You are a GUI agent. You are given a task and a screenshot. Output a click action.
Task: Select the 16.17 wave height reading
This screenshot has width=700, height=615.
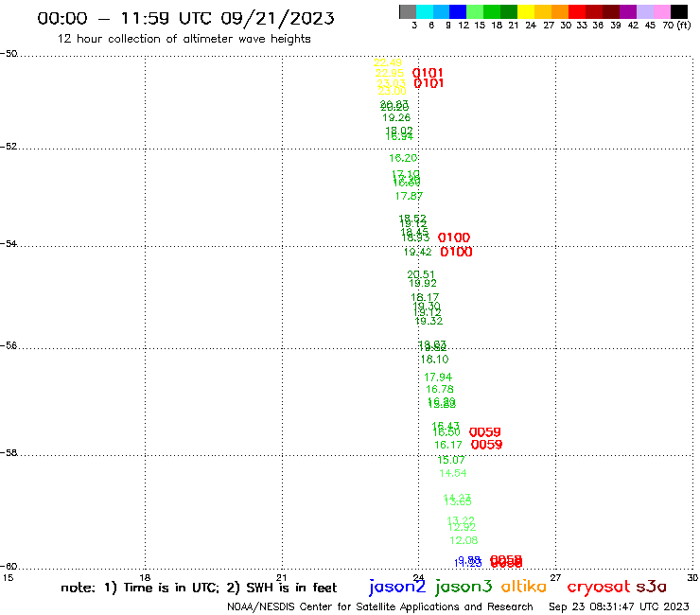pos(448,446)
